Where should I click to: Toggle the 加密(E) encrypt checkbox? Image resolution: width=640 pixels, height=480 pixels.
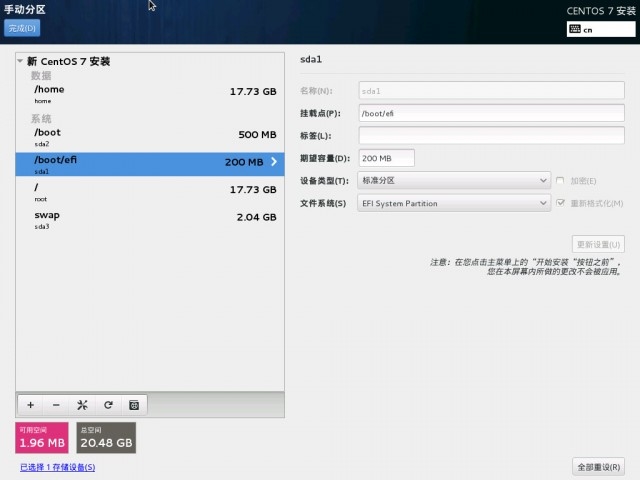click(560, 180)
